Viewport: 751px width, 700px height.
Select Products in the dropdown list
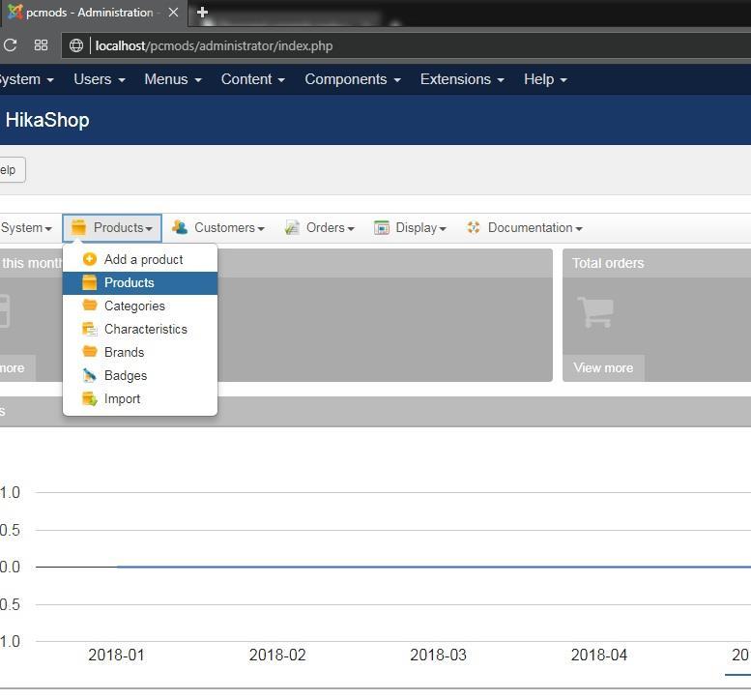140,282
